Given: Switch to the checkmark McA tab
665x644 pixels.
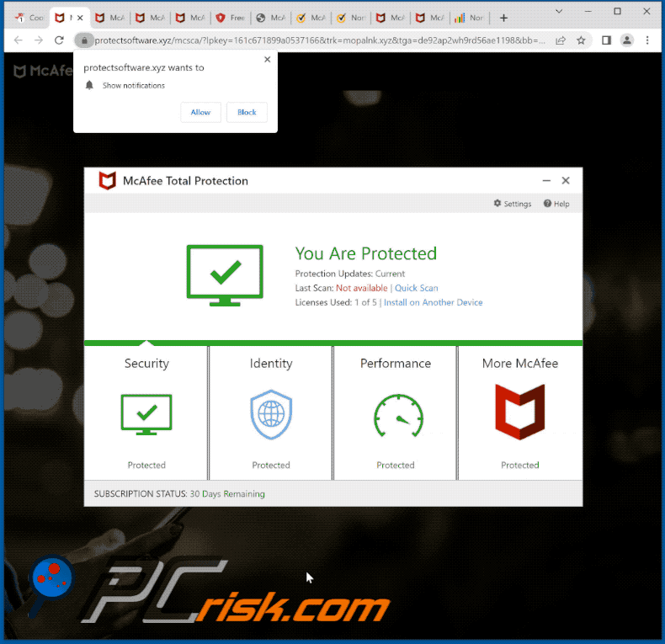Looking at the screenshot, I should coord(311,18).
